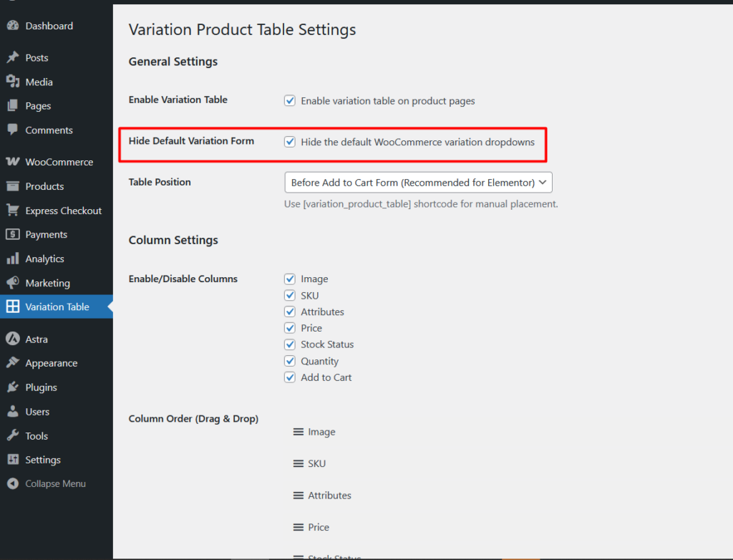
Task: Click the Posts pushpin icon
Action: (12, 58)
